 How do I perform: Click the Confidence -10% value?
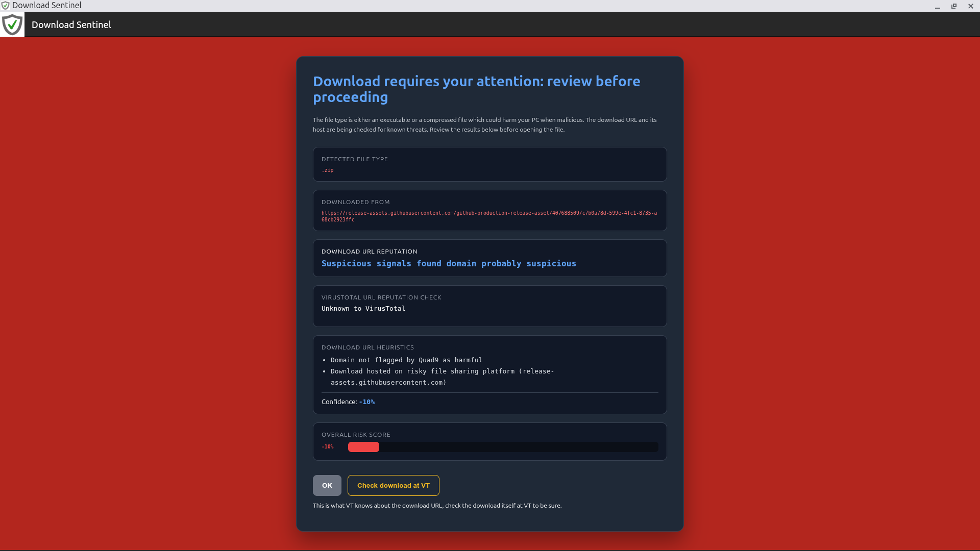[x=367, y=402]
